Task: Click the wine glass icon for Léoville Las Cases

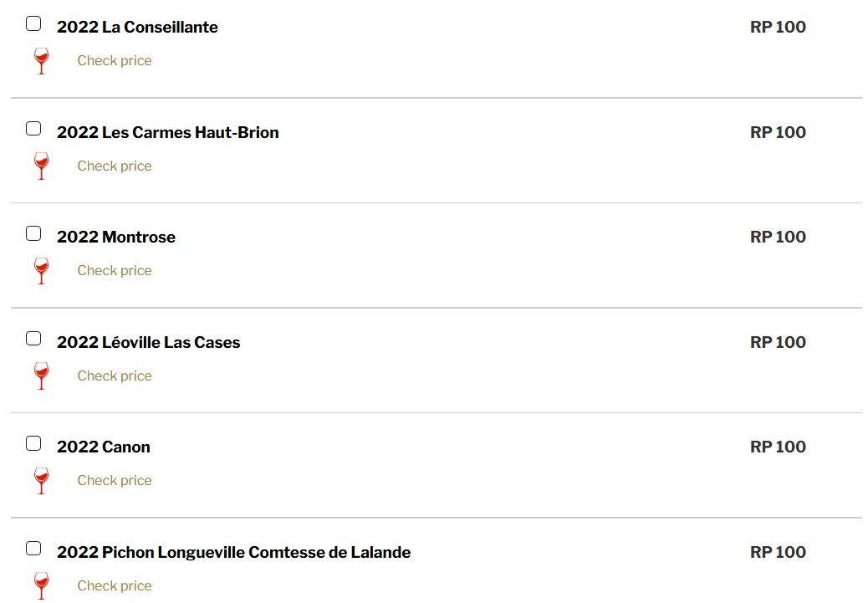Action: pos(41,376)
